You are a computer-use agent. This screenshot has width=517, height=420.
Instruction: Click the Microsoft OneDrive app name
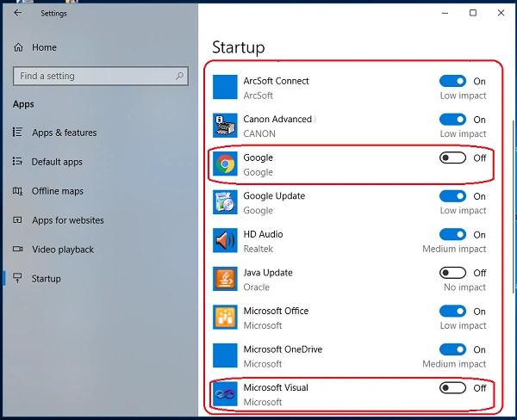[x=283, y=349]
